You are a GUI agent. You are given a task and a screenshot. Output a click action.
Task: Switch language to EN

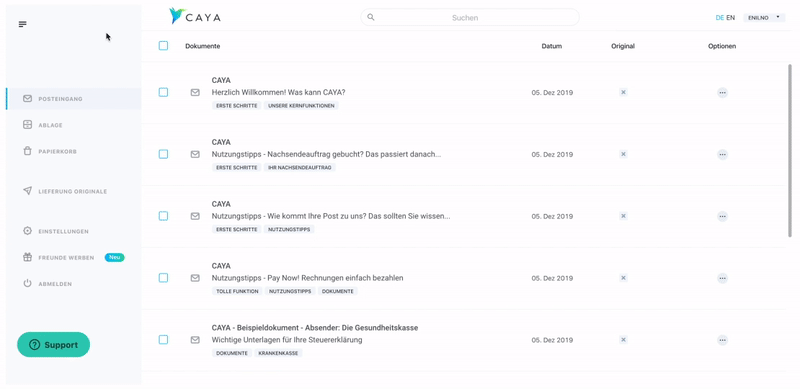[x=731, y=17]
